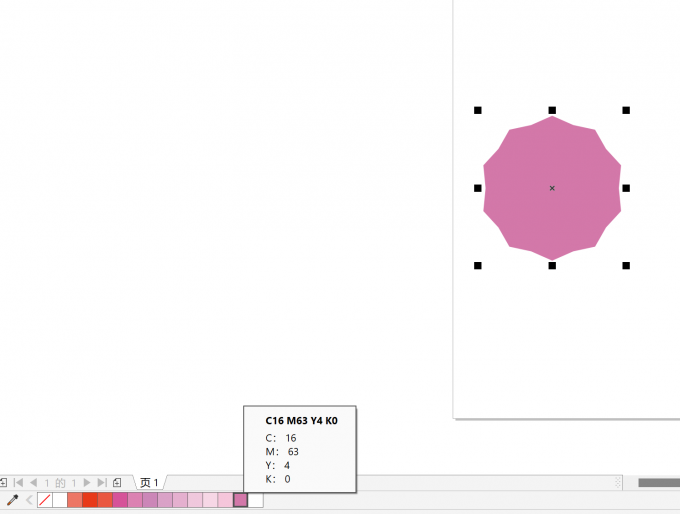Screen dimensions: 680x514
Task: Click the top-right selection handle
Action: coord(626,111)
